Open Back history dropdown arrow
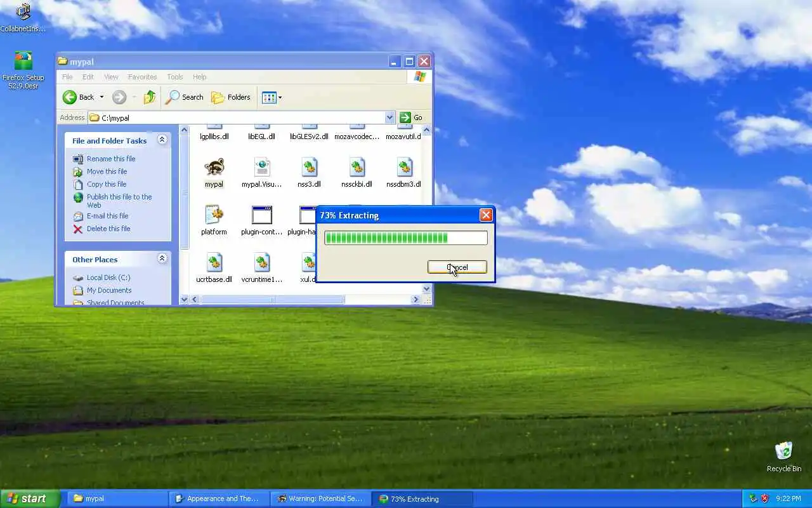 [101, 97]
